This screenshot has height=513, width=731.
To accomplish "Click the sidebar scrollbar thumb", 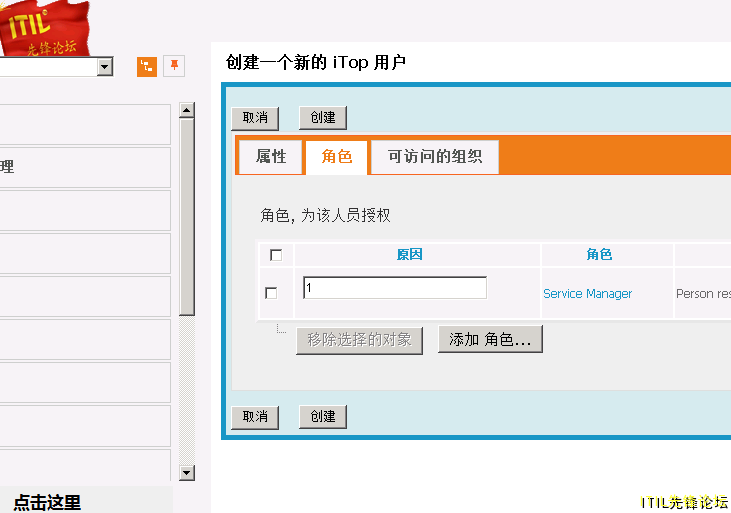I will 186,217.
